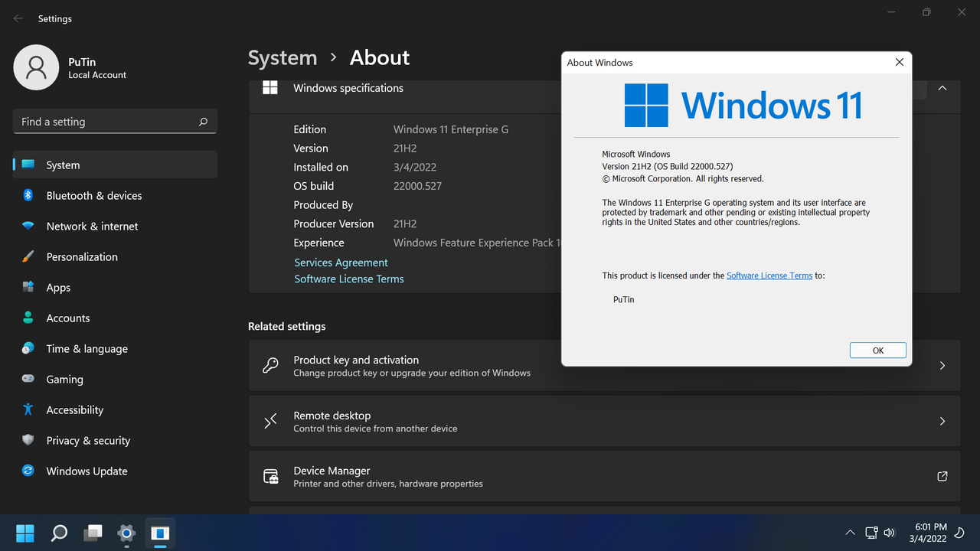Click the Device Manager external-link icon
The width and height of the screenshot is (980, 551).
[x=942, y=476]
